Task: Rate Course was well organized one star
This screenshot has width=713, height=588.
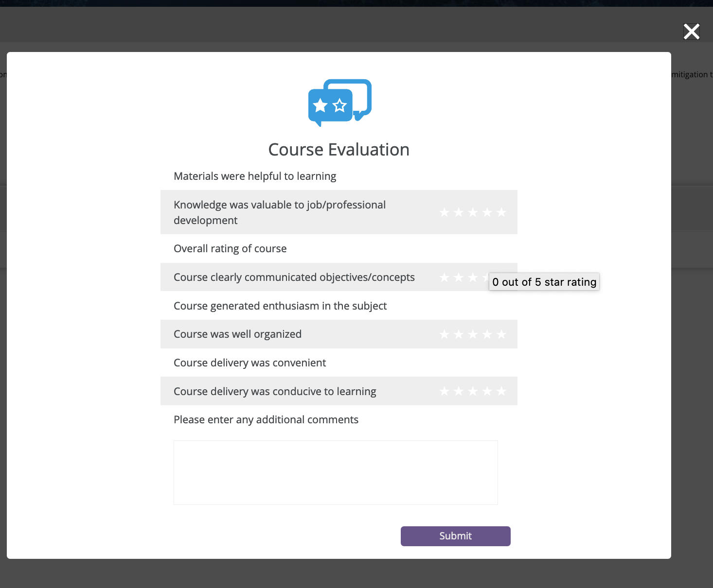Action: pos(444,334)
